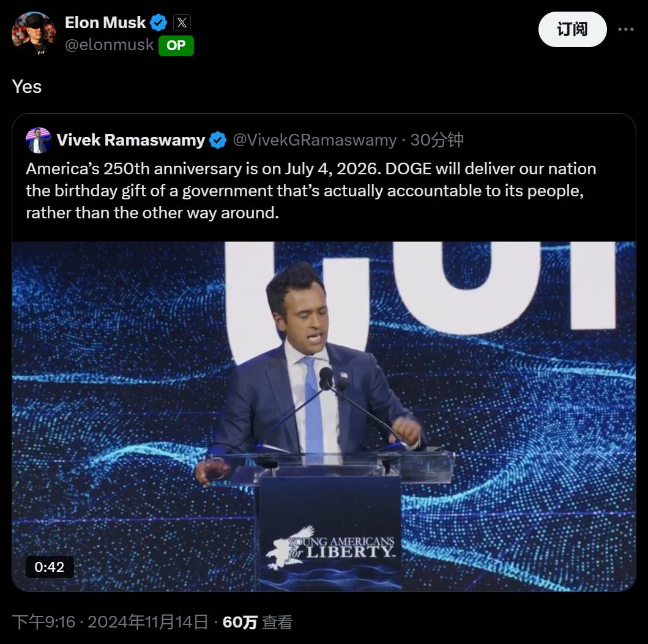Open the three-dot more options menu

[x=625, y=29]
